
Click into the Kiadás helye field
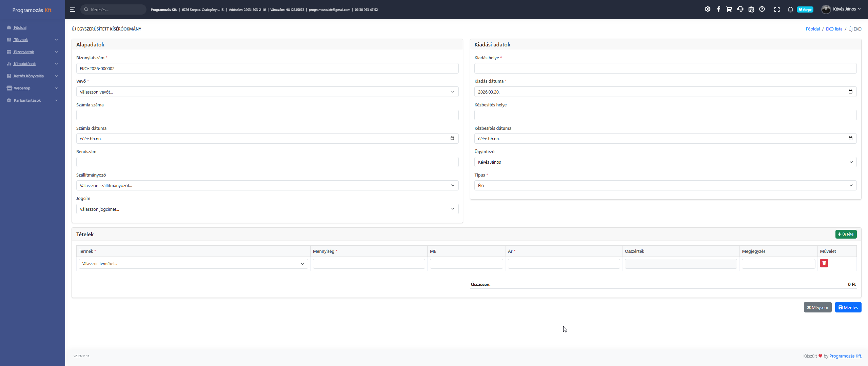[x=665, y=68]
